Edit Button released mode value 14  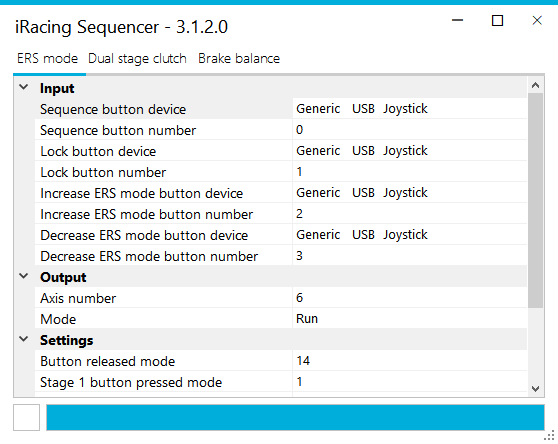point(410,361)
